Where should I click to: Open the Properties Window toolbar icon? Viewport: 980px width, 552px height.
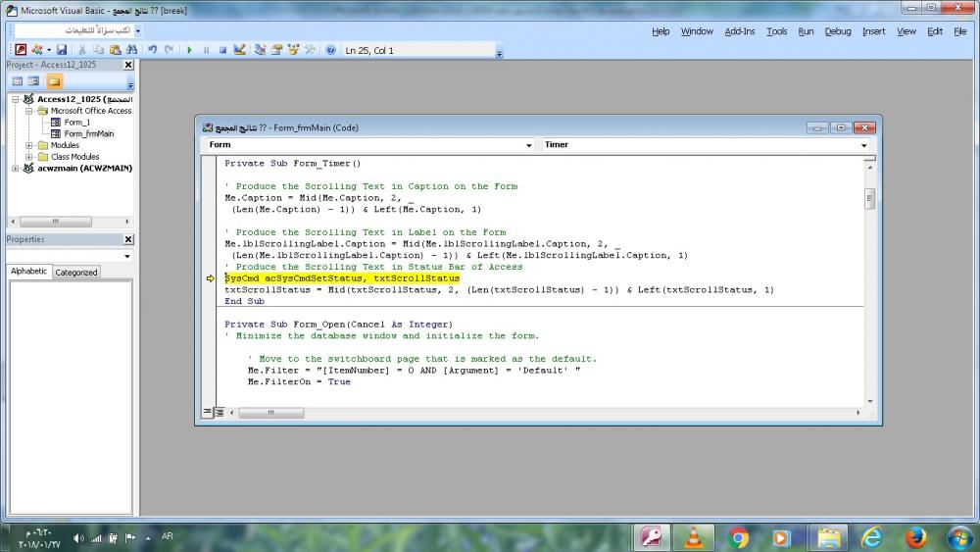click(x=276, y=49)
